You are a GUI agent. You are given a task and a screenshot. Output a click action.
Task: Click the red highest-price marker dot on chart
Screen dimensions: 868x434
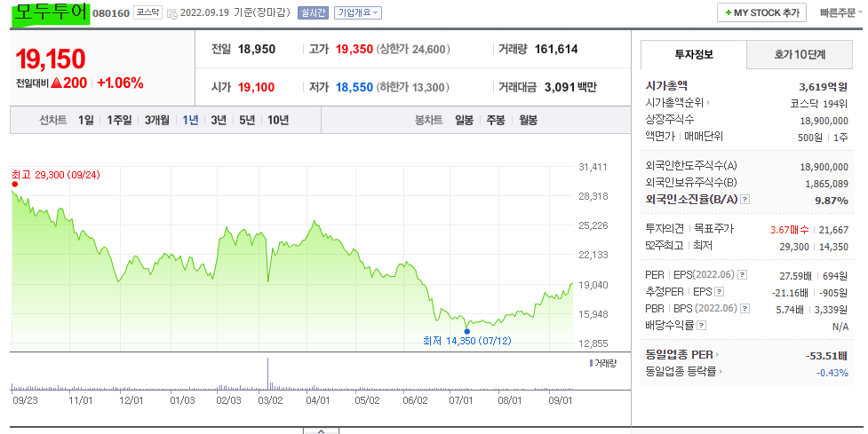coord(15,185)
